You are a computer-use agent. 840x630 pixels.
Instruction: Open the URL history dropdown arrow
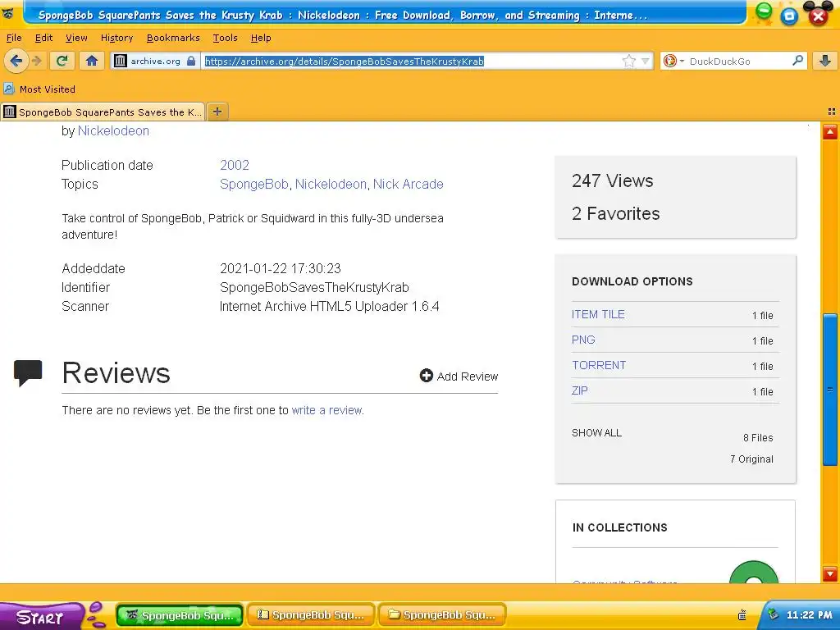click(x=645, y=61)
